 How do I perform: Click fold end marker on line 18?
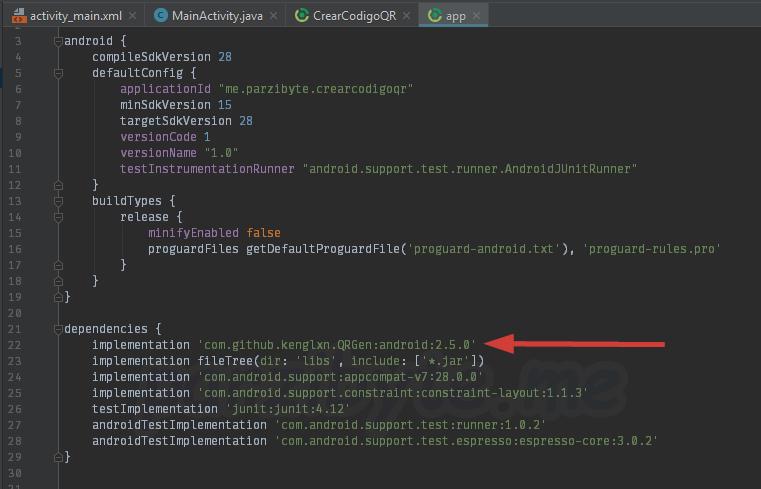[x=58, y=281]
